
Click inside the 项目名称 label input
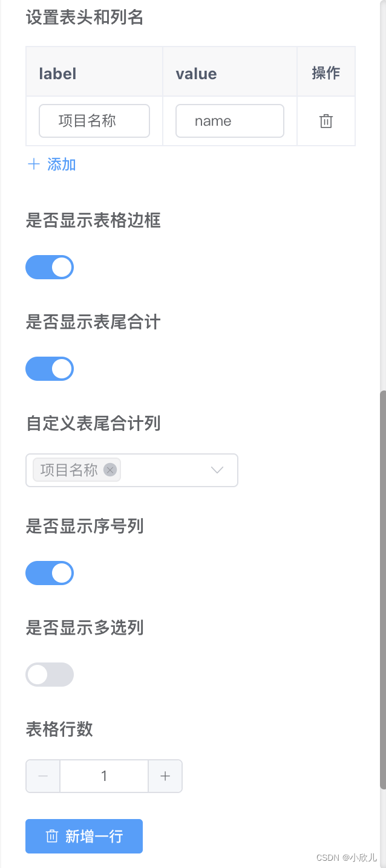point(94,121)
